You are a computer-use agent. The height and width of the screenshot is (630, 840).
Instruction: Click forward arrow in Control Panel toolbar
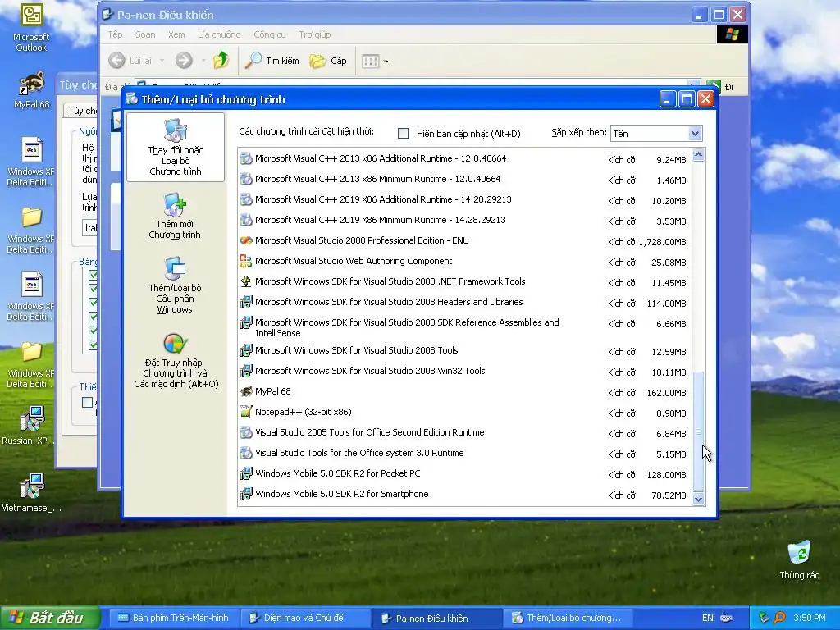184,61
